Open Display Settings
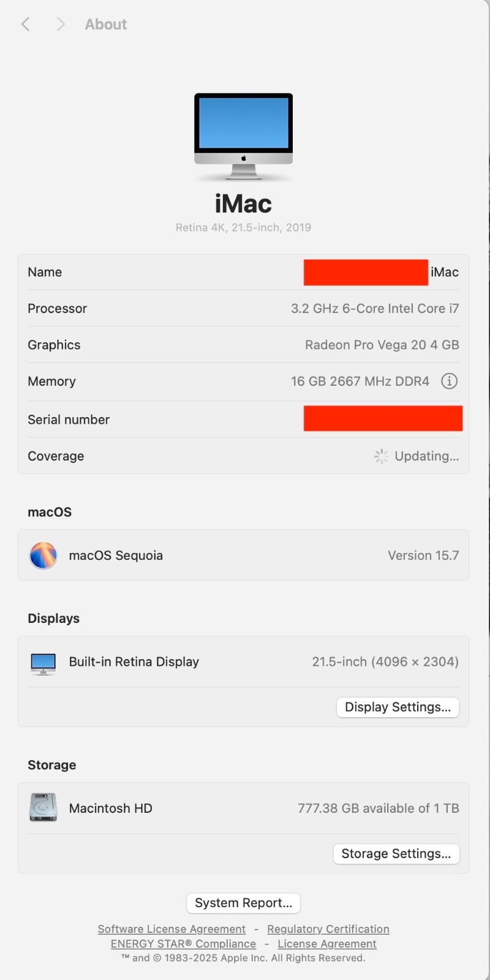490x980 pixels. pos(398,707)
